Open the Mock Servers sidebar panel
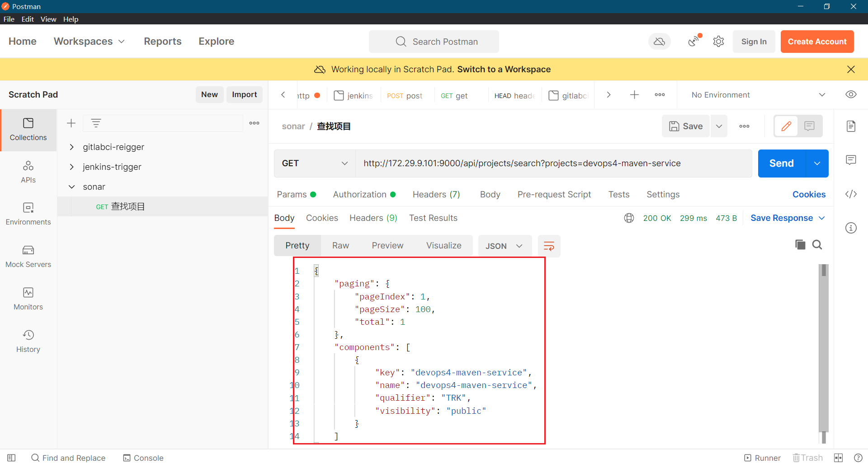This screenshot has width=868, height=463. (x=28, y=257)
